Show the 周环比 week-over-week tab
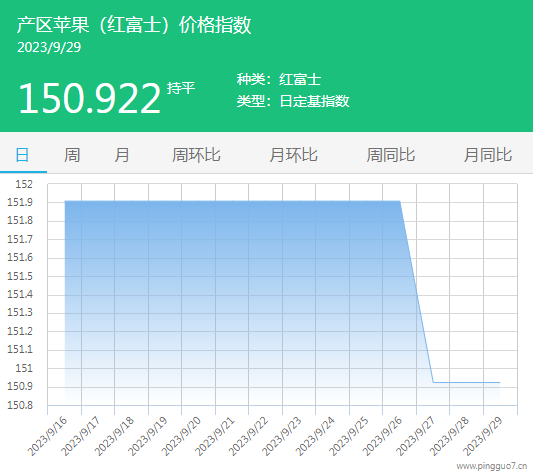Image resolution: width=533 pixels, height=475 pixels. pyautogui.click(x=196, y=155)
